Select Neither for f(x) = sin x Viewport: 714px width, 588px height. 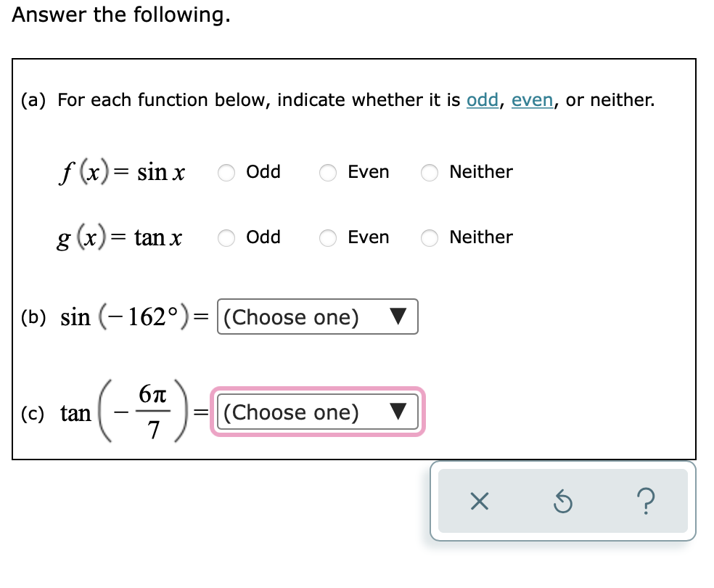[430, 173]
